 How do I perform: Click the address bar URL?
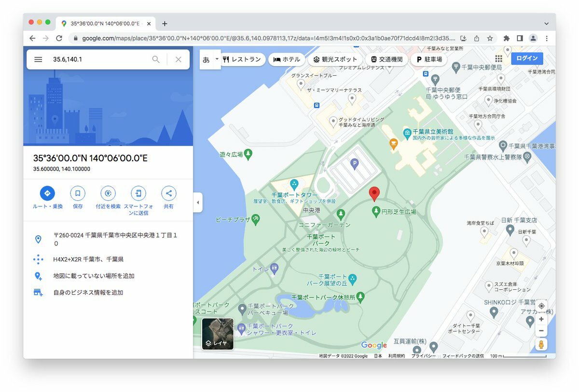tap(268, 38)
